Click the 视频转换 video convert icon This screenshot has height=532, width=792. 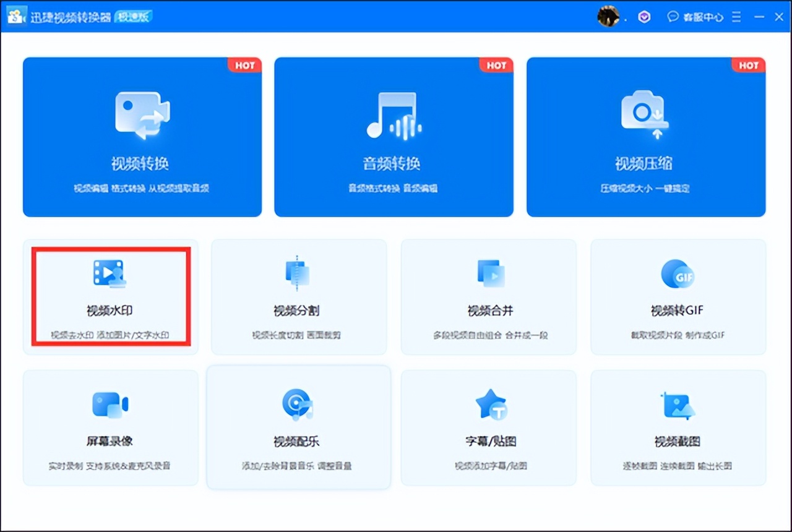[142, 115]
